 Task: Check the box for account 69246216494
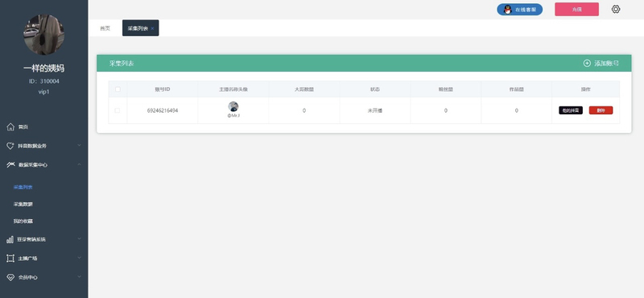pos(118,110)
